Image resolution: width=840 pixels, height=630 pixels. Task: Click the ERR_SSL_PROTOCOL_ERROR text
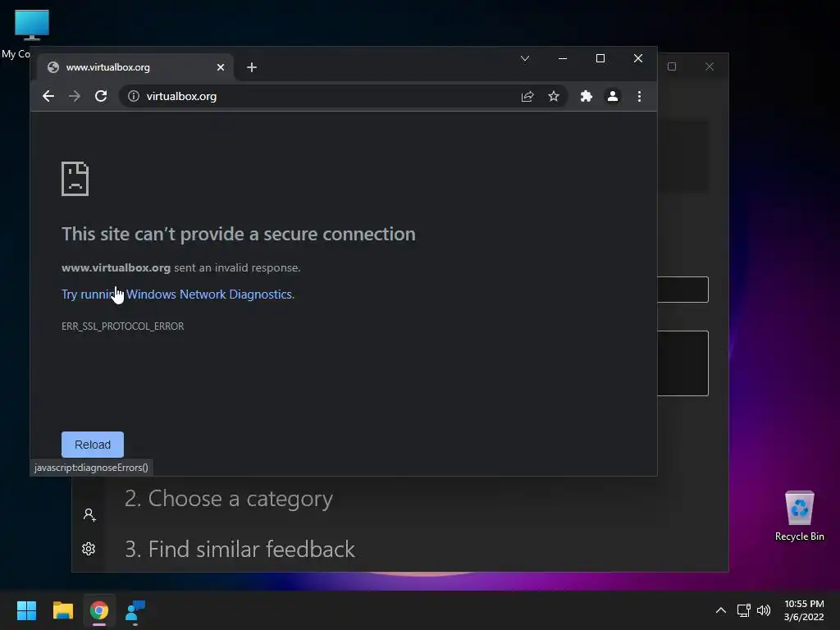(123, 326)
